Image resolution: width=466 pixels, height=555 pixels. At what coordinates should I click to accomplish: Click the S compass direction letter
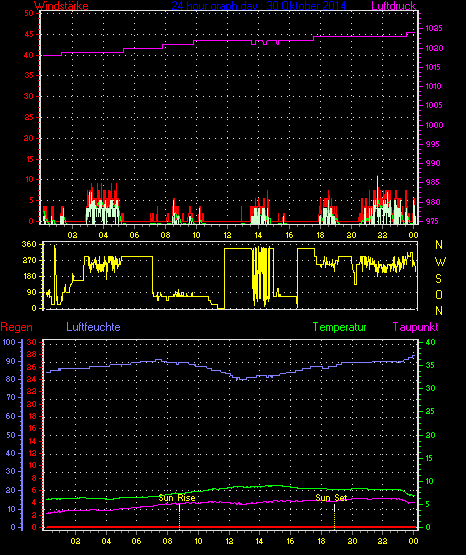438,279
